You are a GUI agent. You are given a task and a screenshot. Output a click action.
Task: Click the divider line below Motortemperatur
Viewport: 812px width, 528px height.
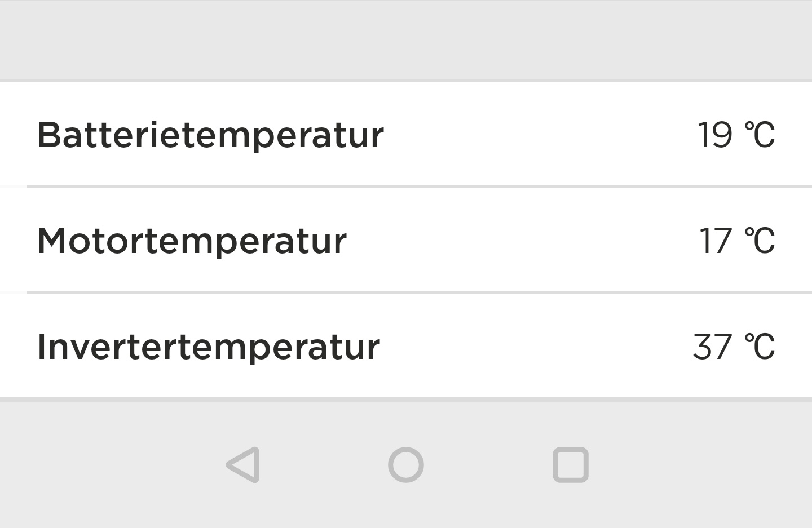coord(417,292)
